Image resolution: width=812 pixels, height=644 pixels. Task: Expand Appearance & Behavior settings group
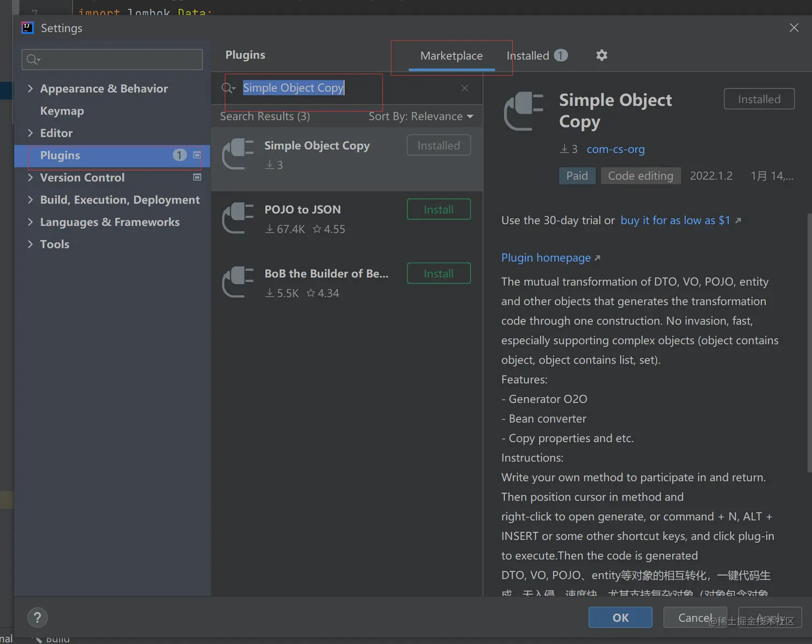(30, 89)
